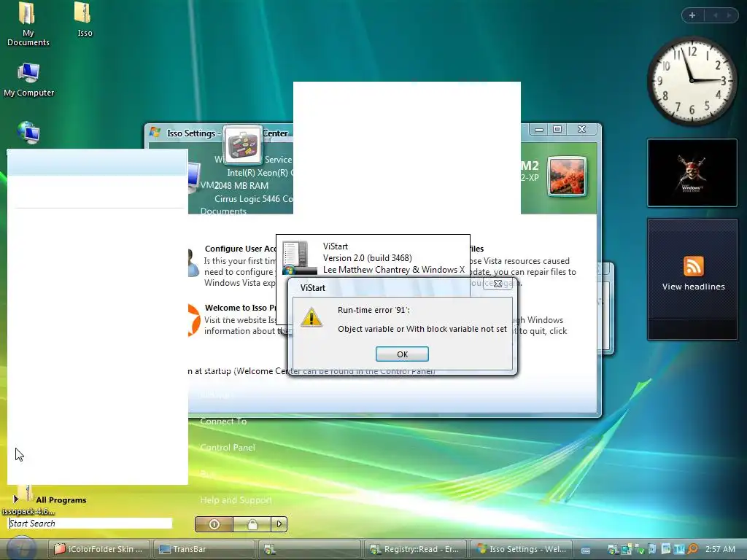Maximize the Isso Settings window

tap(557, 129)
